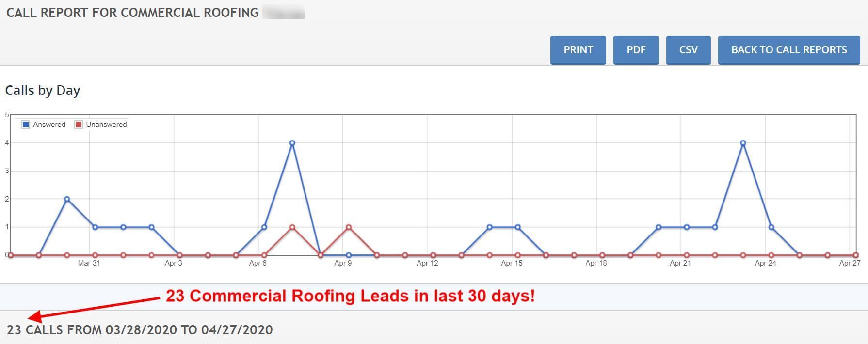
Task: Click the PRINT button
Action: [x=578, y=50]
